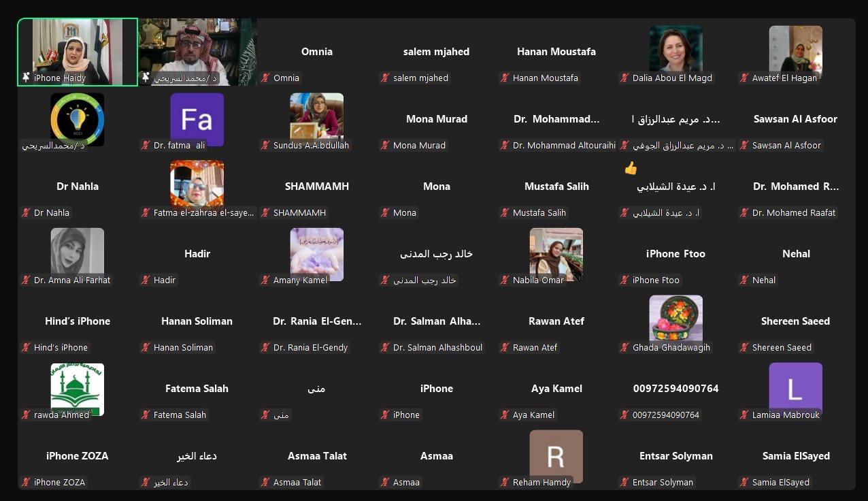Viewport: 868px width, 501px height.
Task: Click the muted mic icon beside Samia ElSayed's label
Action: point(744,482)
